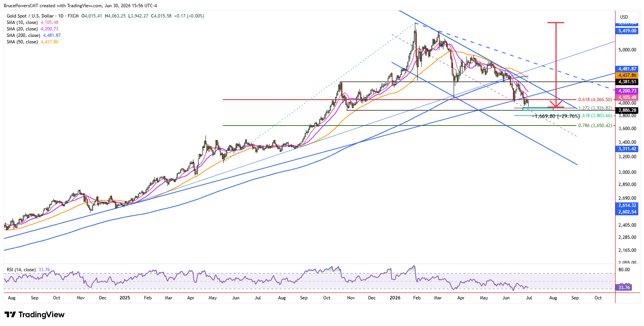Click the blue 3,311.42 price-axis tag
This screenshot has width=644, height=326.
pyautogui.click(x=627, y=149)
